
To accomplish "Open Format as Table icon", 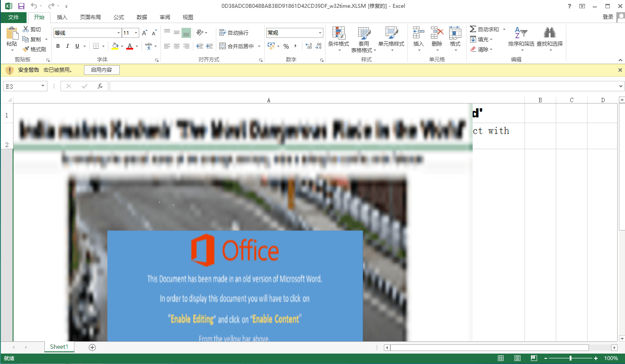I will [x=364, y=33].
